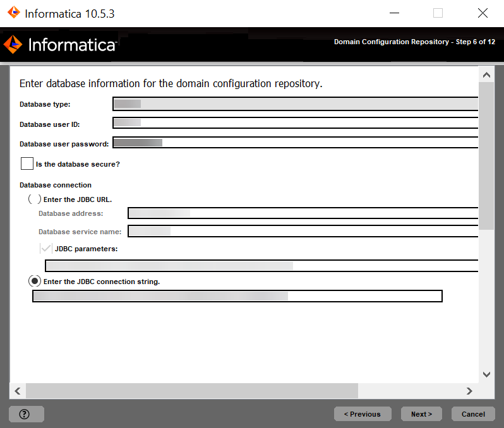This screenshot has width=504, height=428.
Task: Go back with the Previous button
Action: click(x=362, y=414)
